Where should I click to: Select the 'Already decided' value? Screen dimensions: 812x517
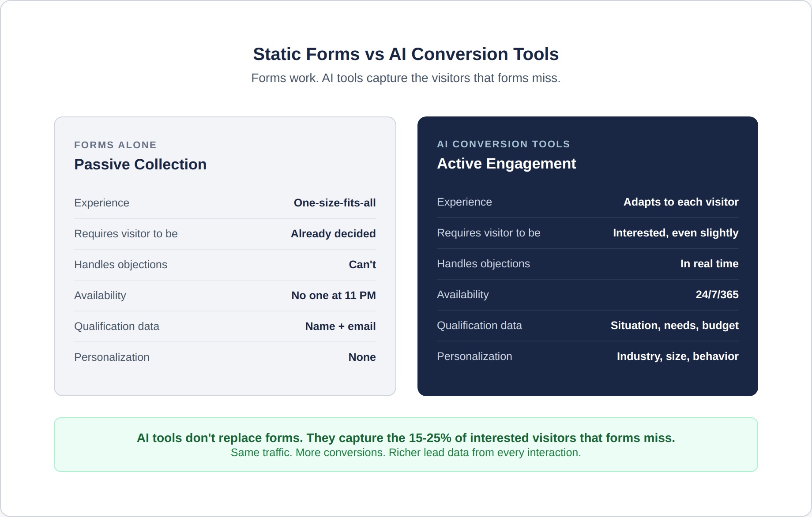coord(333,234)
